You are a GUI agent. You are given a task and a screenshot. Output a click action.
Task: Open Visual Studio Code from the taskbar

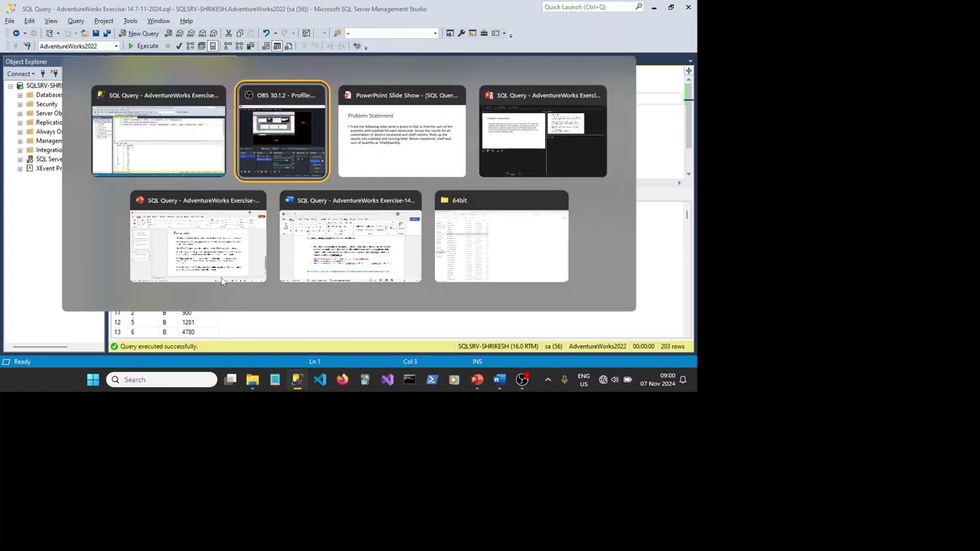[x=320, y=380]
